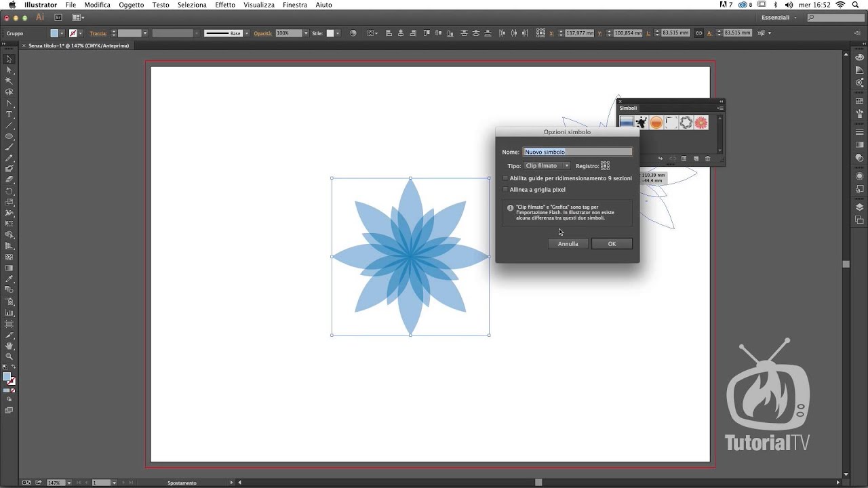Click the stroke none swatch in control bar
The height and width of the screenshot is (488, 868).
[x=73, y=33]
